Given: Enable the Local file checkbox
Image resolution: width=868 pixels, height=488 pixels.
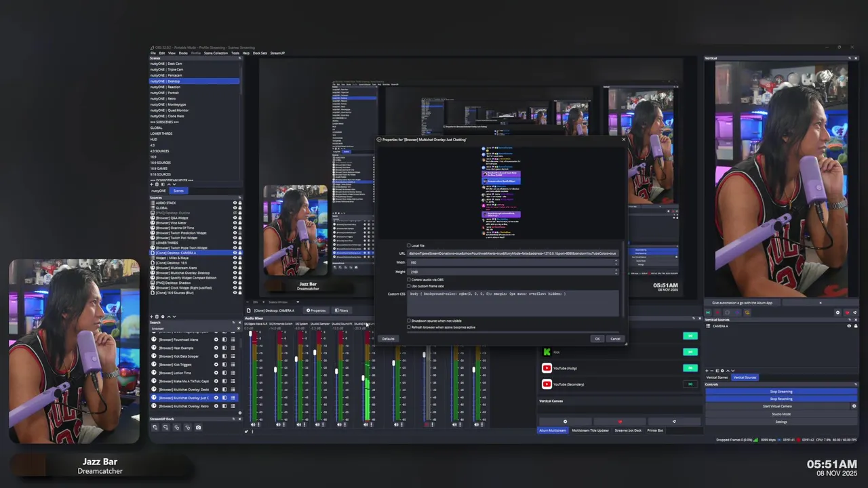Looking at the screenshot, I should coord(409,245).
